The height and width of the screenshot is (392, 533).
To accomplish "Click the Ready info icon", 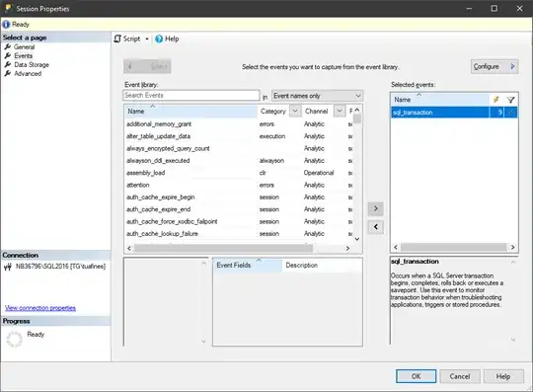I will coord(6,25).
